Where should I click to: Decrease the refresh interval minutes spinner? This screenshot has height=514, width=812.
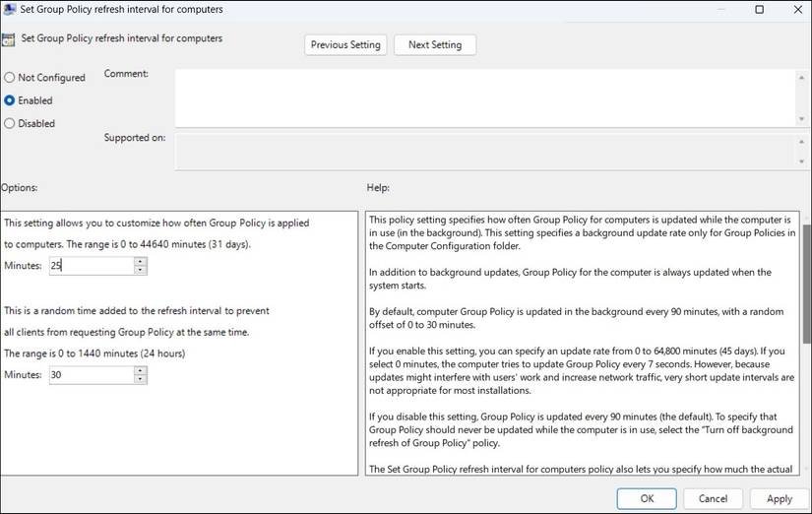click(x=140, y=270)
